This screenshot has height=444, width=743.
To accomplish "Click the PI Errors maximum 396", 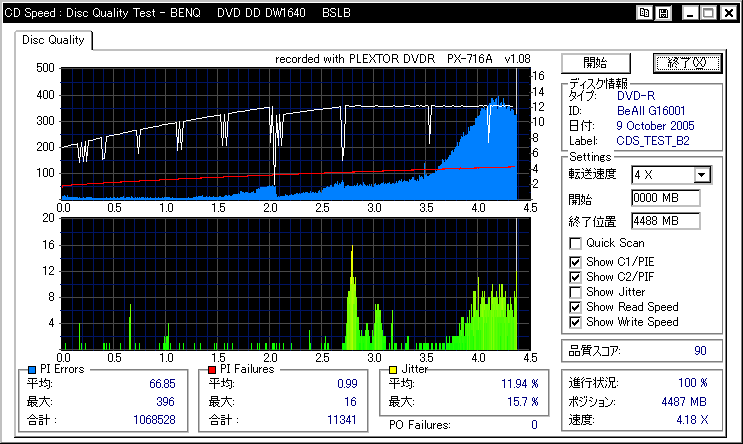I will coord(165,402).
